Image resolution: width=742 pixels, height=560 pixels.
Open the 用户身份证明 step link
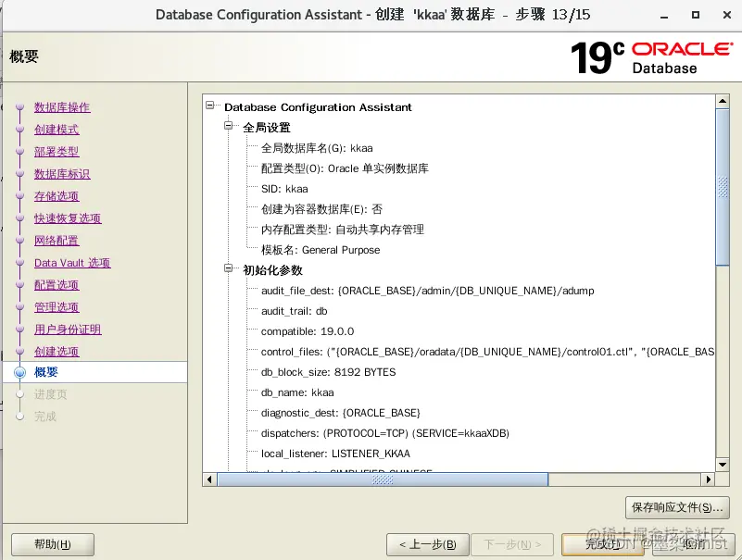[x=68, y=330]
